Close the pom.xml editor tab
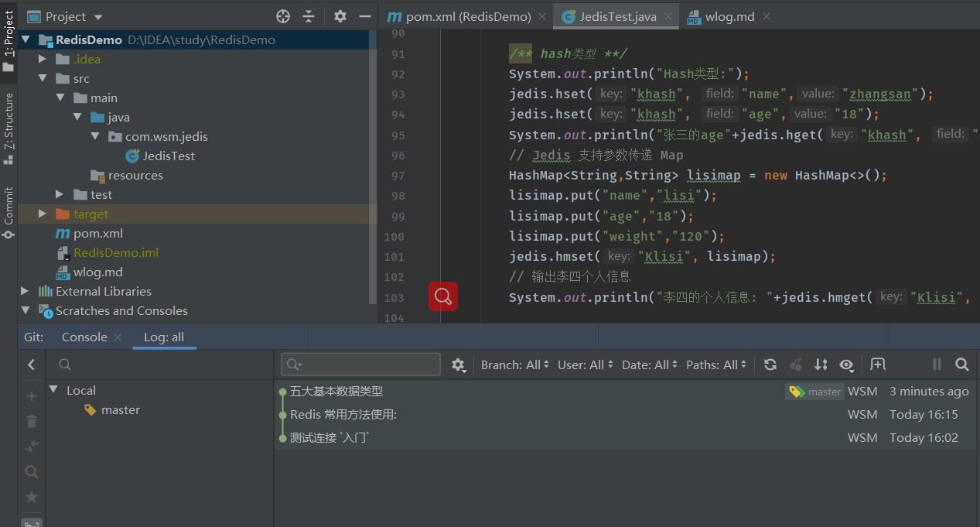 point(542,16)
